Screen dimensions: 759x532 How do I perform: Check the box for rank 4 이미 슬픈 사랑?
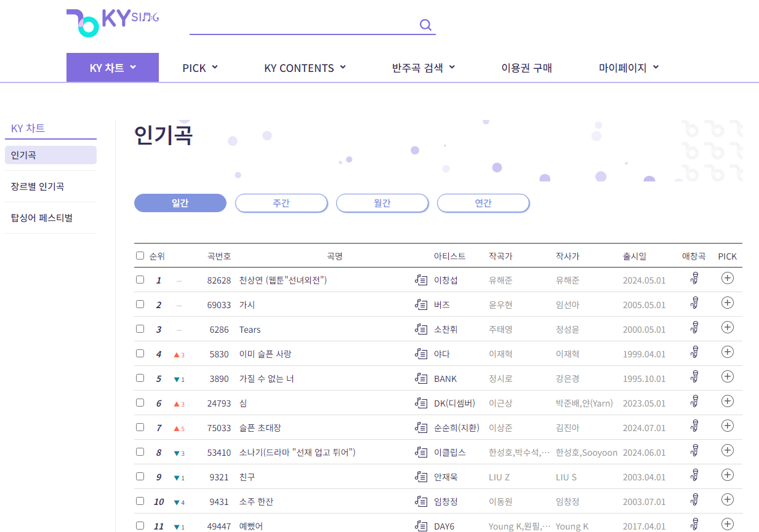(140, 353)
